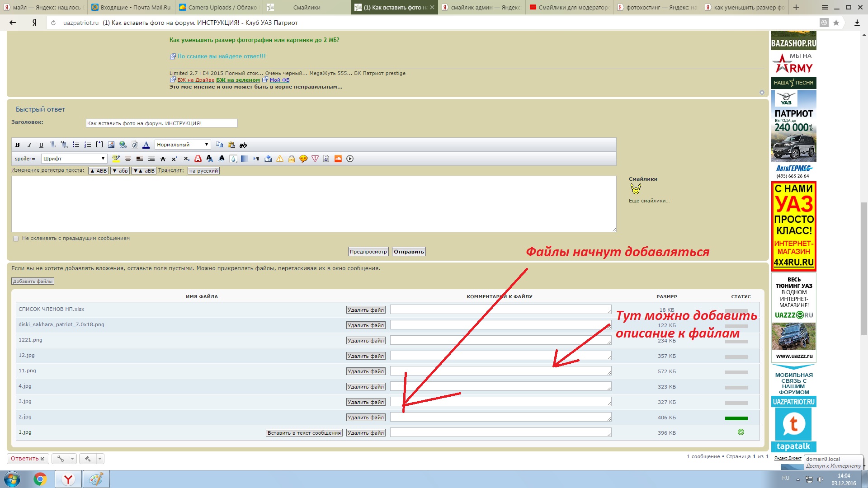This screenshot has width=868, height=488.
Task: Click the superscript x² icon
Action: click(175, 159)
